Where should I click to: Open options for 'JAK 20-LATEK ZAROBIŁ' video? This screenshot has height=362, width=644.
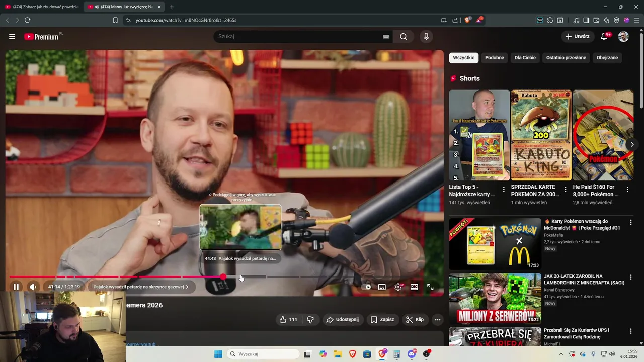pos(631,277)
